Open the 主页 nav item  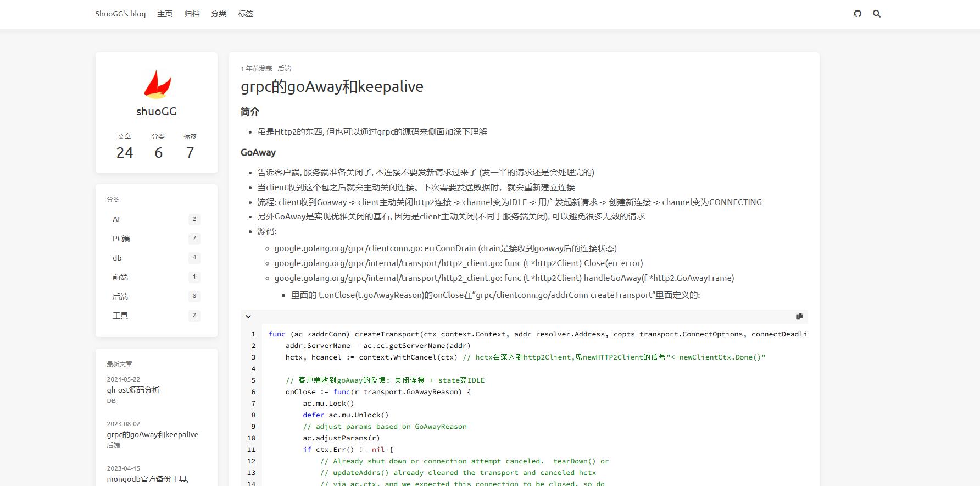[165, 14]
